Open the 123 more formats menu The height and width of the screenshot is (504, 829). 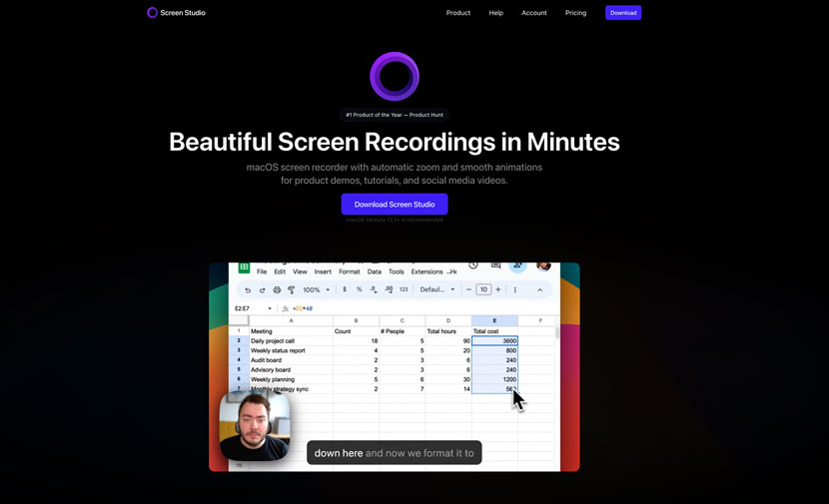click(x=404, y=289)
